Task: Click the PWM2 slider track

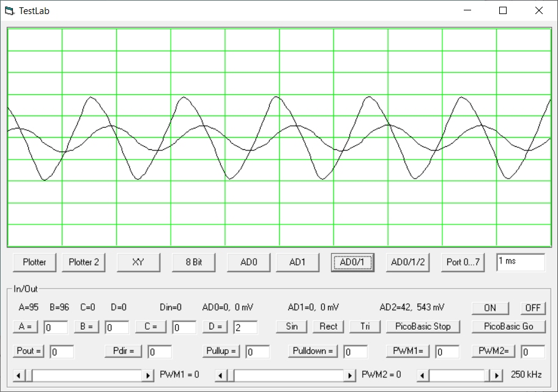Action: pyautogui.click(x=288, y=375)
